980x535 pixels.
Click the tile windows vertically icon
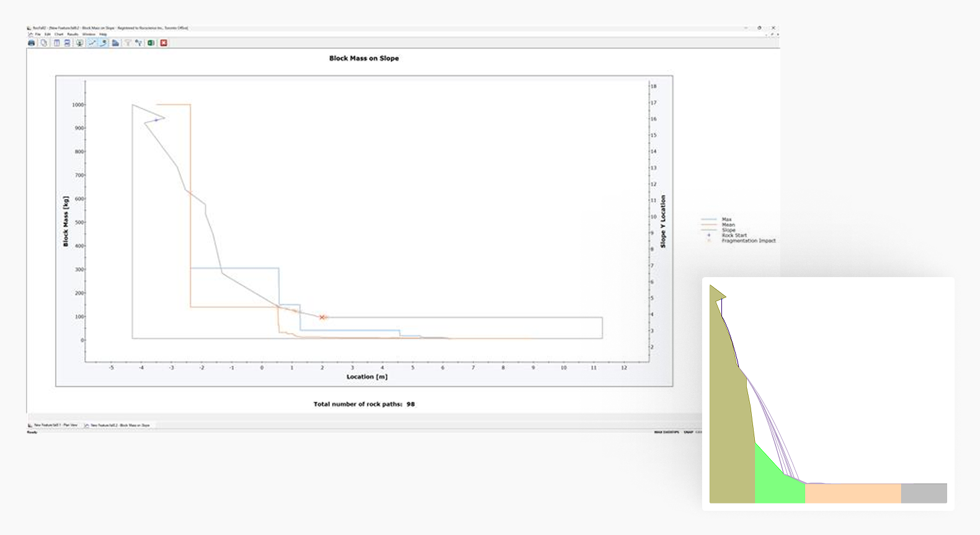56,43
